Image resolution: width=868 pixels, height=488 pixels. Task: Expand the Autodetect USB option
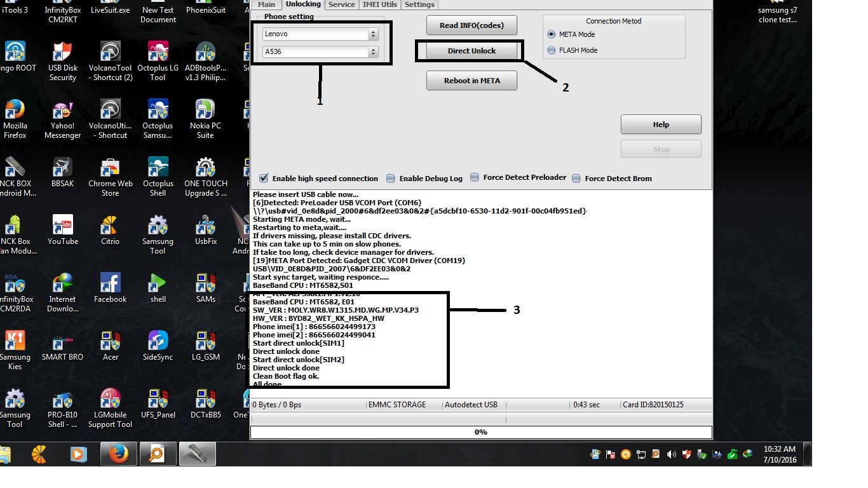point(471,404)
